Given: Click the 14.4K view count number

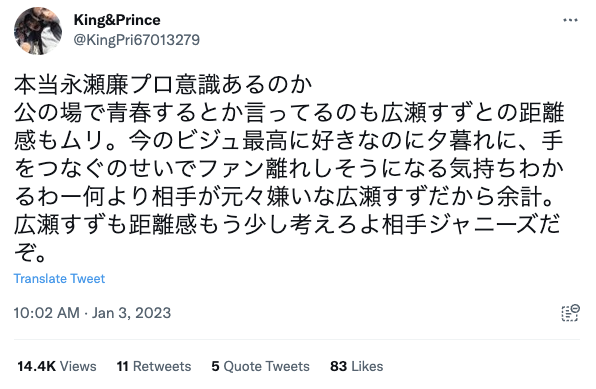Looking at the screenshot, I should [36, 366].
